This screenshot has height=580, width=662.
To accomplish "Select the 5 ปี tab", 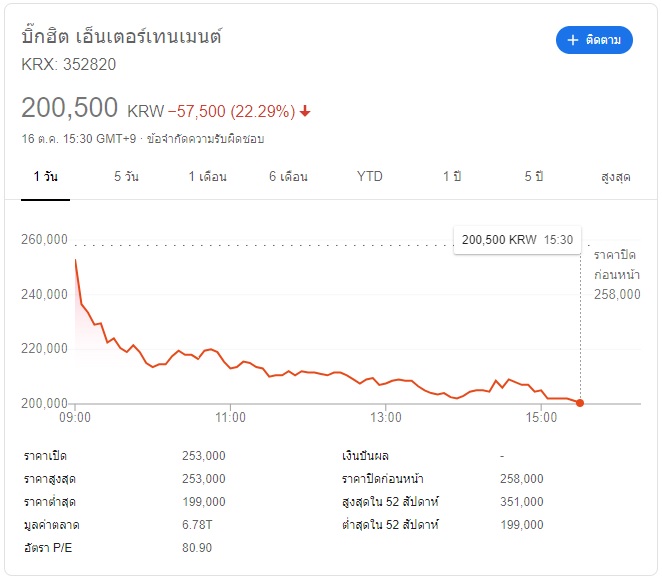I will pos(534,176).
